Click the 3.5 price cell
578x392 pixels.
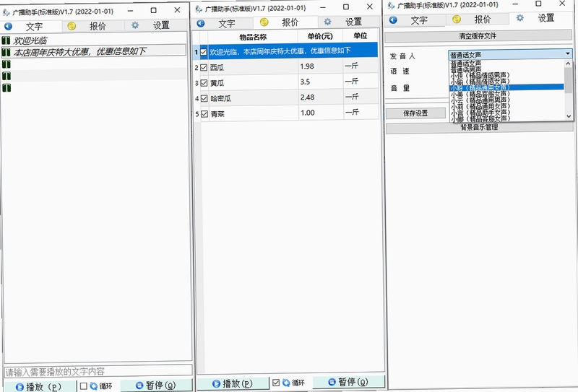point(321,82)
